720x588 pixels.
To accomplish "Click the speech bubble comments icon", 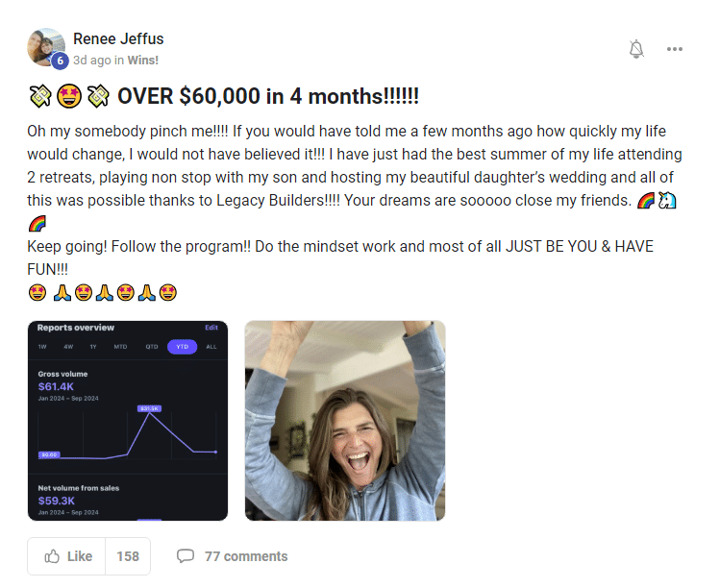I will (186, 555).
